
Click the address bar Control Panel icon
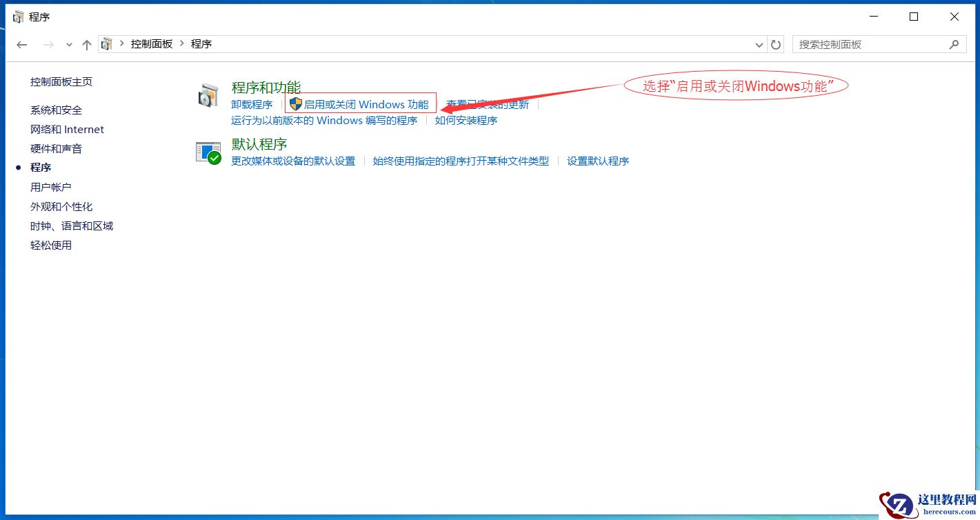point(106,44)
